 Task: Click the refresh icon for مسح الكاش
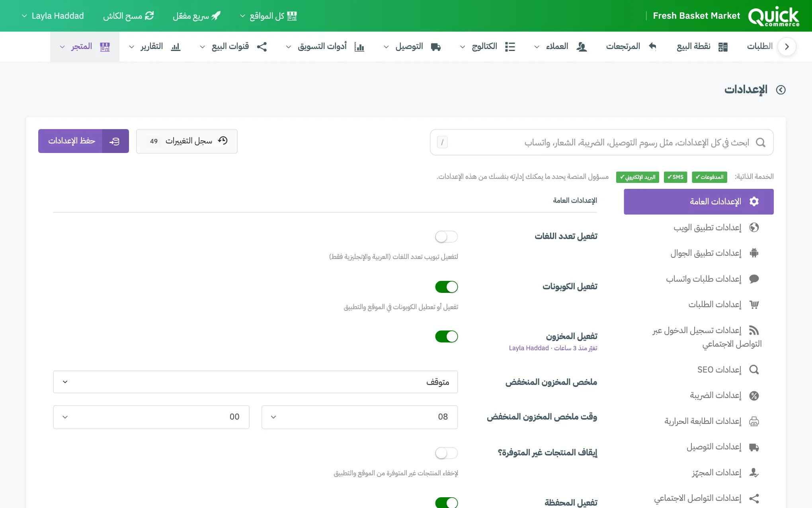coord(149,16)
